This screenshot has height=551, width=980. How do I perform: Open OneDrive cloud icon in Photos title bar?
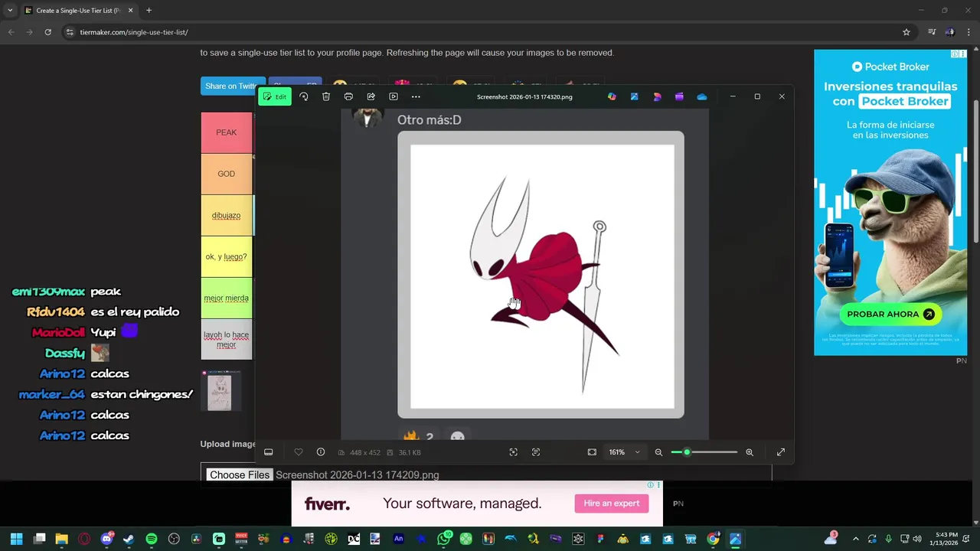702,96
